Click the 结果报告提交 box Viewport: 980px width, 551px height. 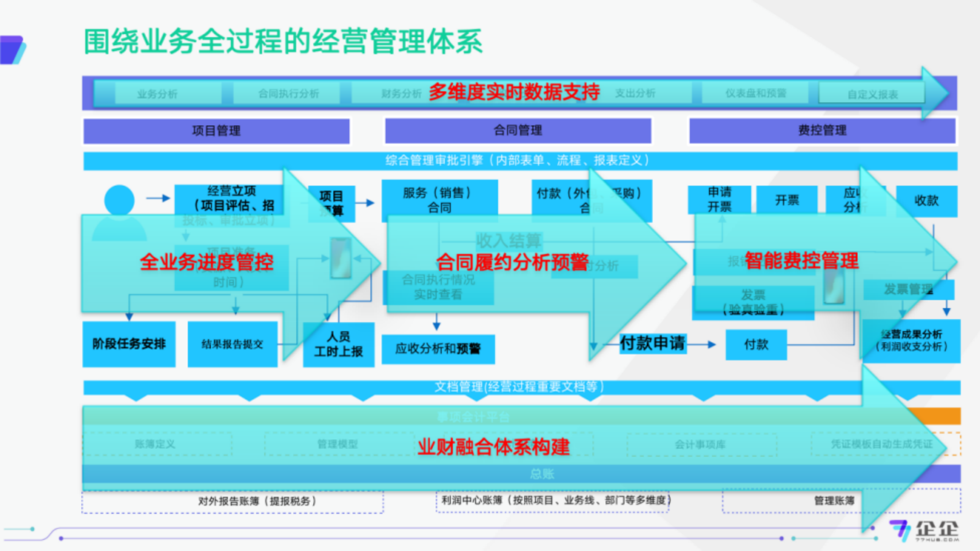point(232,344)
